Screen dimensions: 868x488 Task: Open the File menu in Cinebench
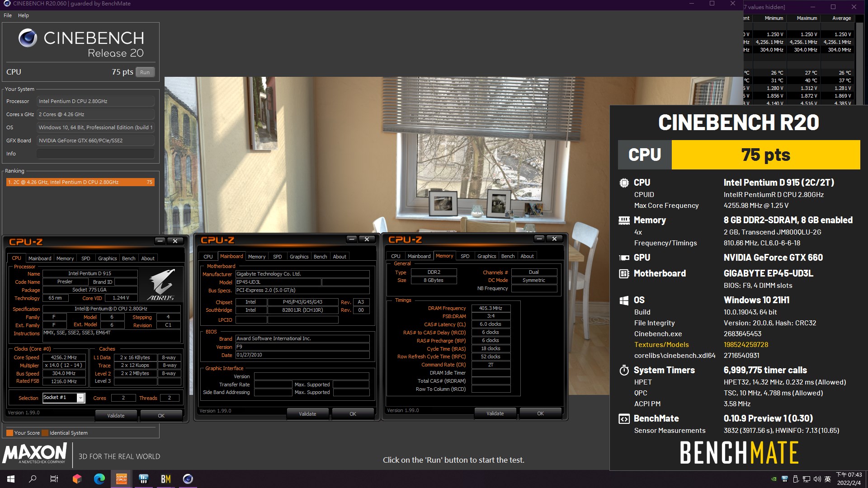8,15
